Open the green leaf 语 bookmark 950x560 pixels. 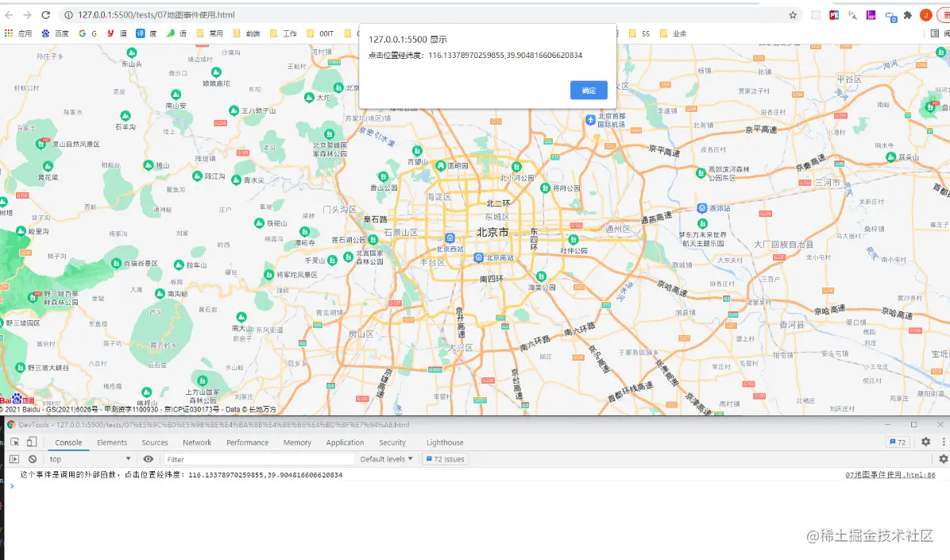(x=176, y=33)
